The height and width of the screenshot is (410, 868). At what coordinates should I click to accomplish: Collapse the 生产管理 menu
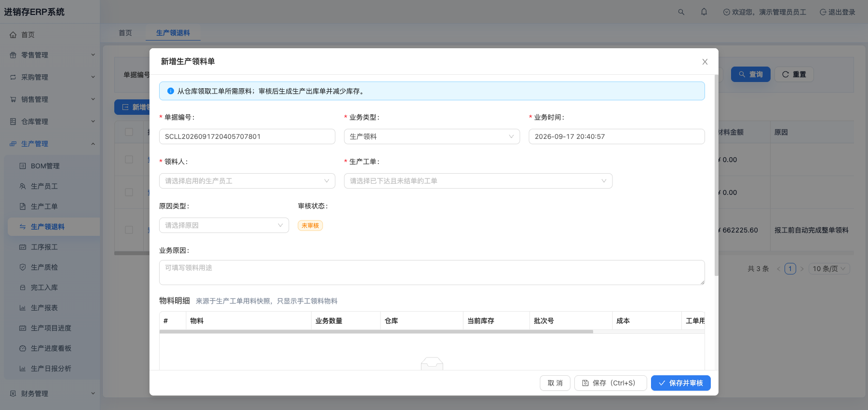50,144
